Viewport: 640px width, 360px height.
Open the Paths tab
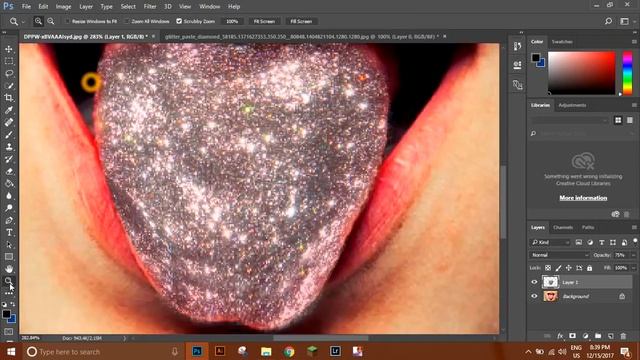pyautogui.click(x=588, y=227)
